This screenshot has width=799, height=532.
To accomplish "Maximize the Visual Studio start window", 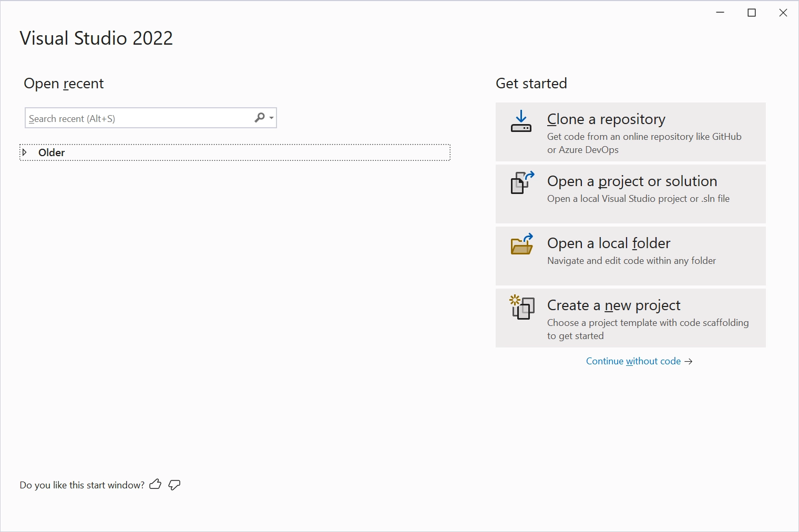I will click(x=752, y=13).
